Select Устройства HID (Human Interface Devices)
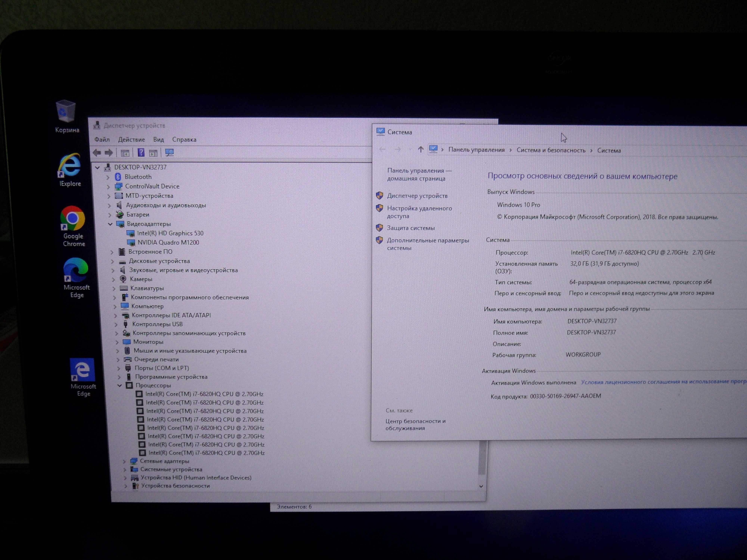This screenshot has width=747, height=560. [x=196, y=477]
